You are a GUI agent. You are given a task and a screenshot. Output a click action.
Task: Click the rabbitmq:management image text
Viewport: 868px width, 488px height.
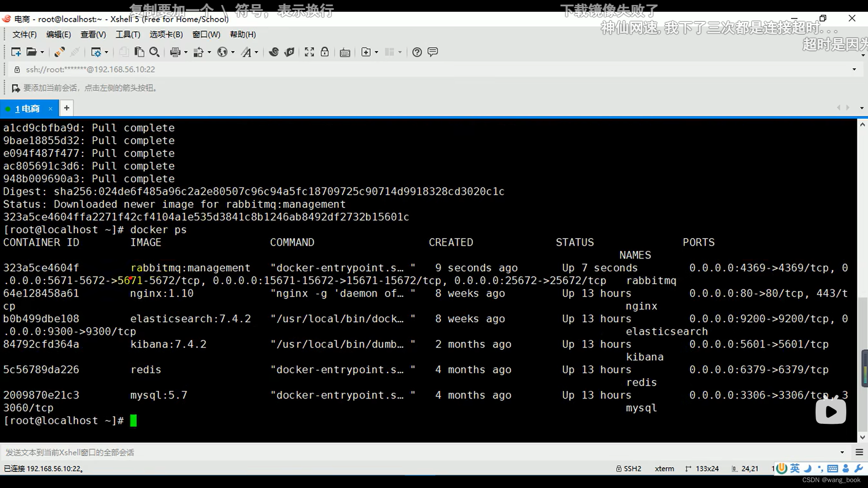[190, 268]
